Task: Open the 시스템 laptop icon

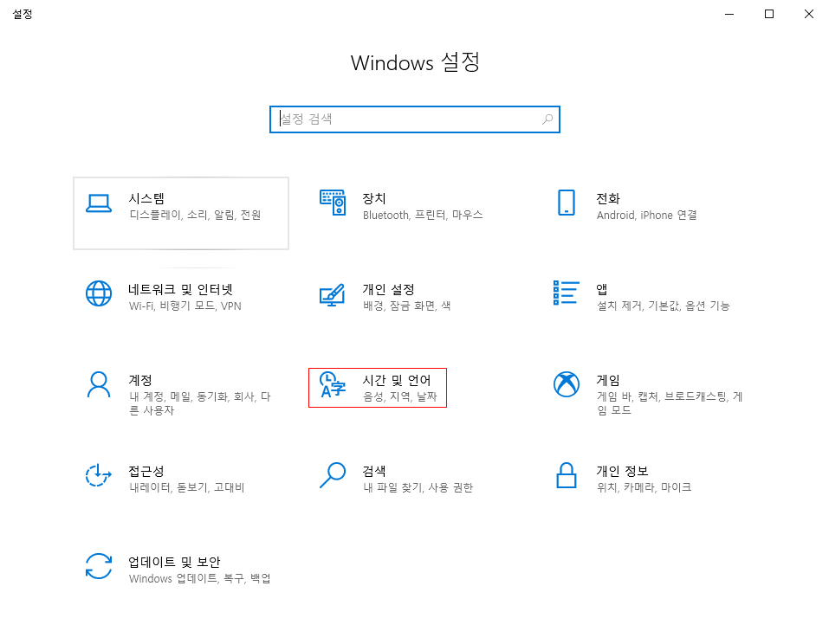Action: coord(99,203)
